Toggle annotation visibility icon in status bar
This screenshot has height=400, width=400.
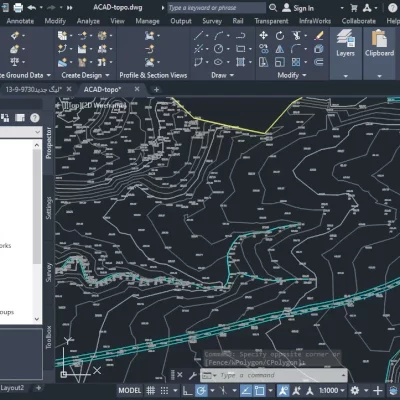point(283,390)
